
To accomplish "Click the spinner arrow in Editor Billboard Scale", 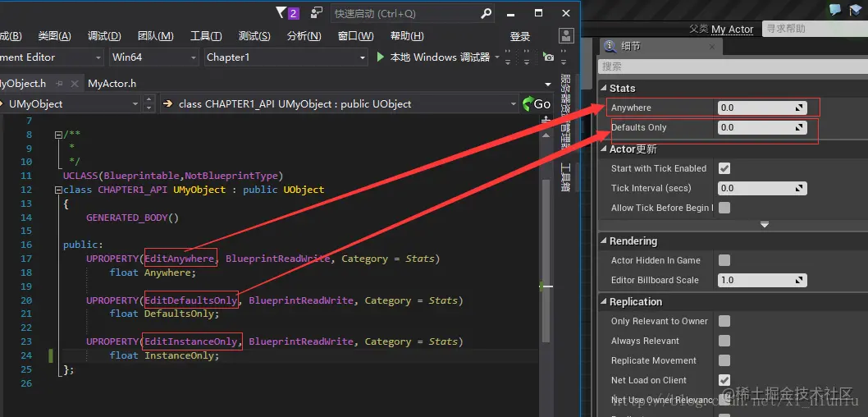I will tap(799, 280).
